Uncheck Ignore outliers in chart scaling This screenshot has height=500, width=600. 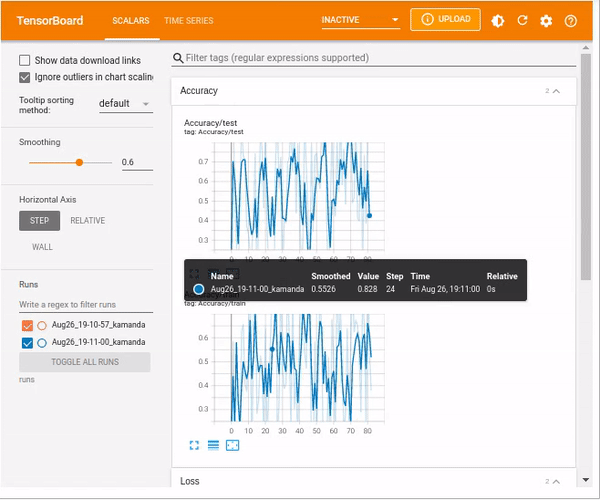[24, 78]
